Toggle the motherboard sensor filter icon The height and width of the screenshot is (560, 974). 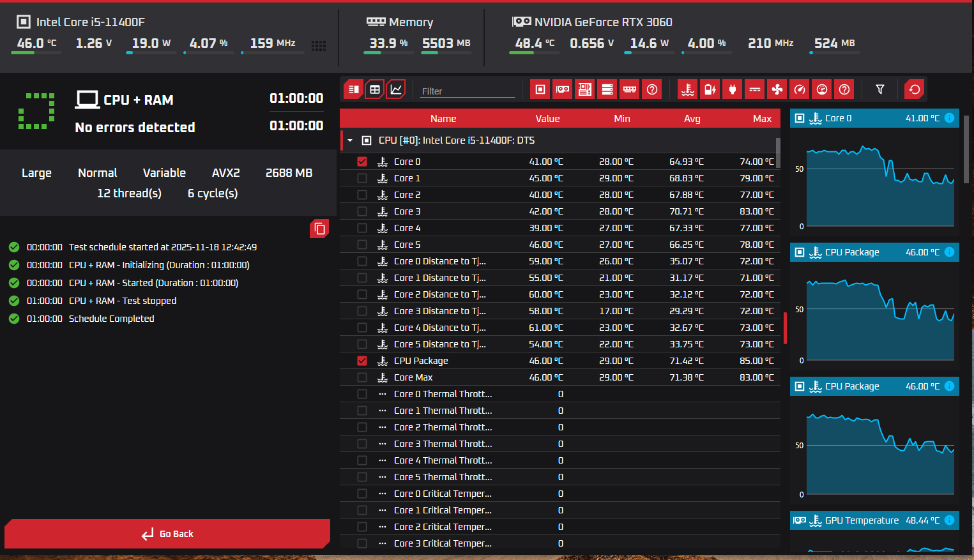click(x=585, y=89)
